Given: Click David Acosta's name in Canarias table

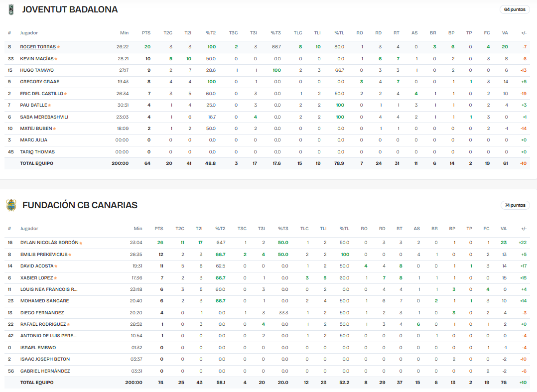Looking at the screenshot, I should click(x=36, y=266).
